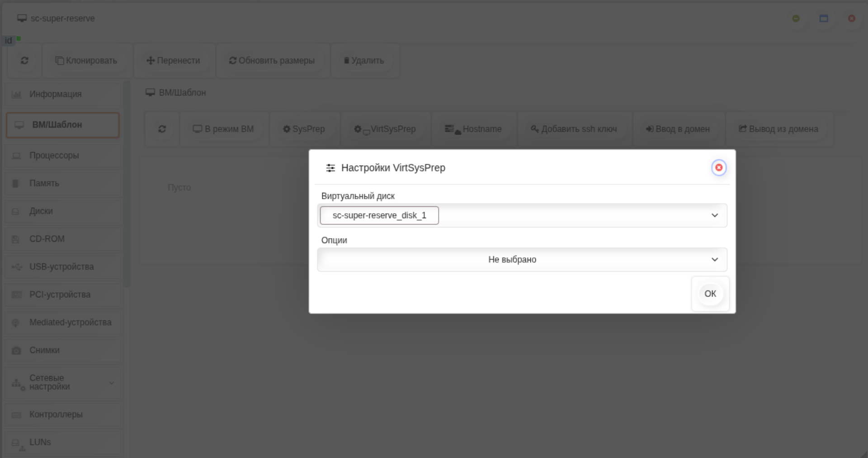This screenshot has width=868, height=458.
Task: Close the sc-super-reserve window
Action: pyautogui.click(x=852, y=19)
